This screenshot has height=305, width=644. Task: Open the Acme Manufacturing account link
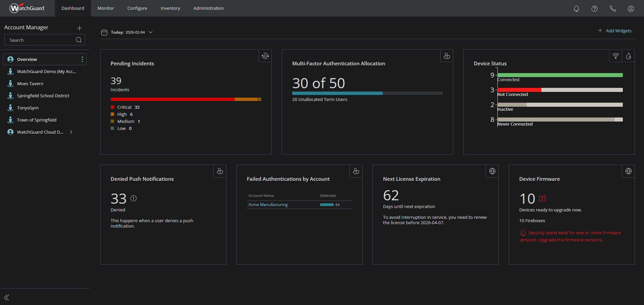coord(268,205)
